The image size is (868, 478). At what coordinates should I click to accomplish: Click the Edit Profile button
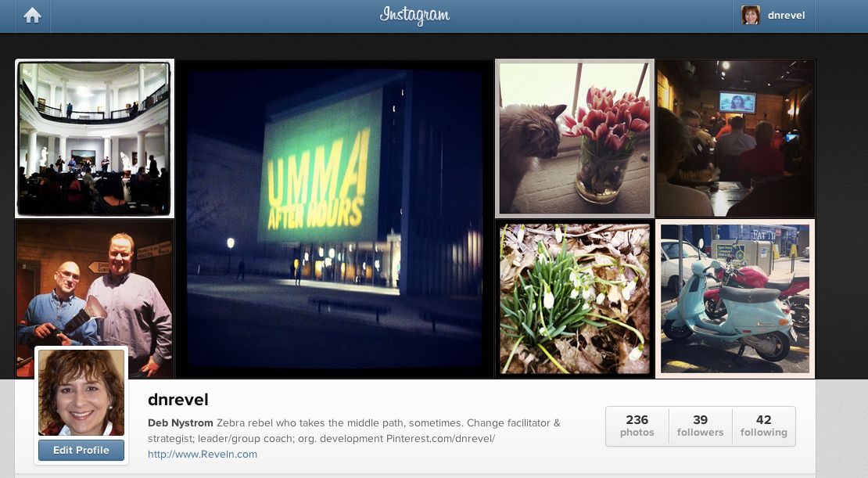click(x=81, y=451)
